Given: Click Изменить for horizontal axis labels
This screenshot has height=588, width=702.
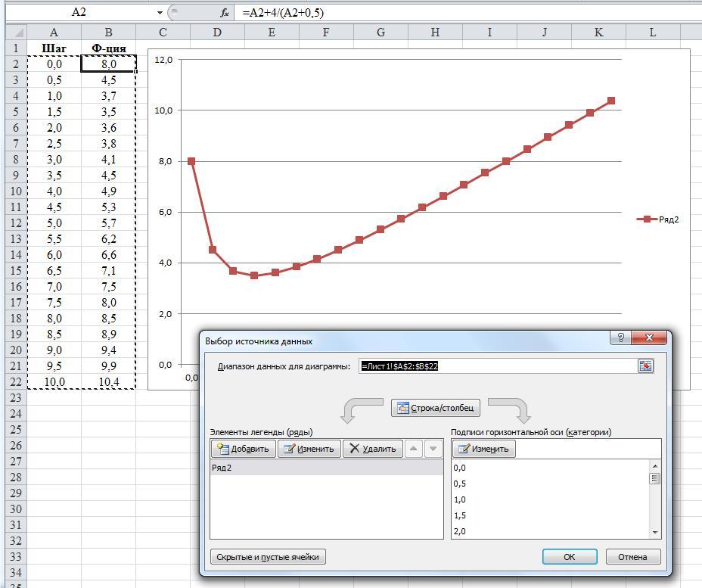Looking at the screenshot, I should tap(483, 449).
